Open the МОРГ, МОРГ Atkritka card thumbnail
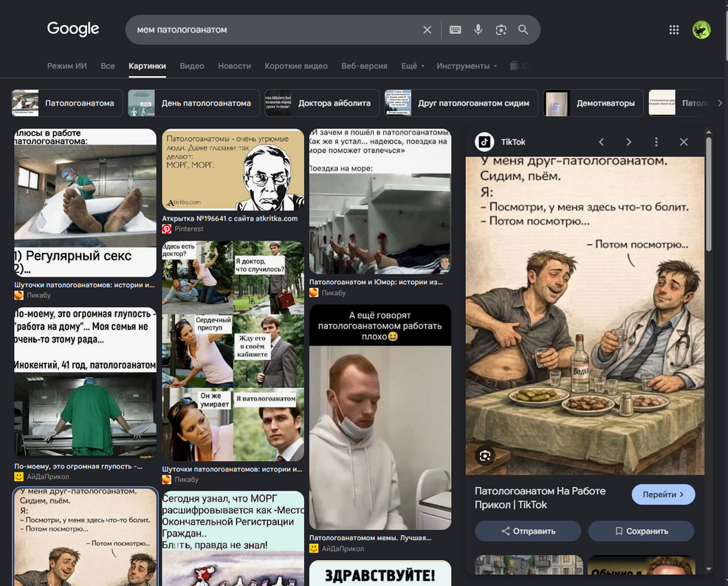 pos(233,169)
